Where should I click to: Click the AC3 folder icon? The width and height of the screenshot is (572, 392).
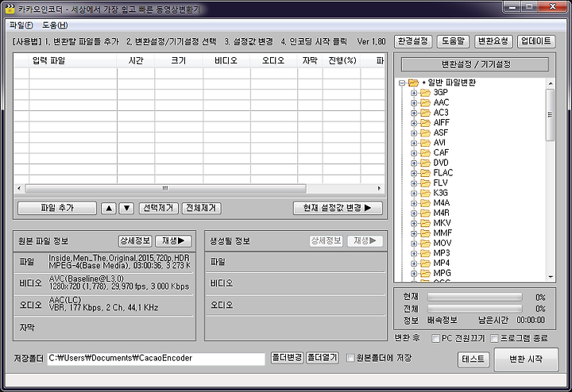[x=425, y=113]
